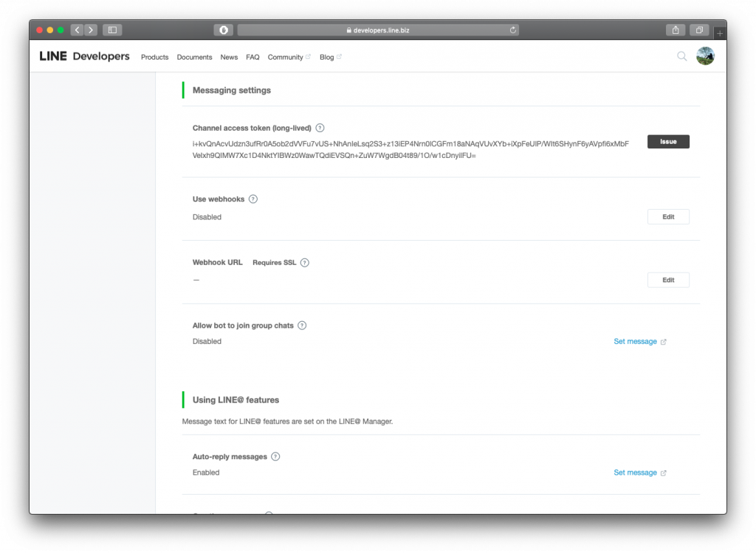Select the channel access token text
Image resolution: width=756 pixels, height=553 pixels.
[x=410, y=149]
